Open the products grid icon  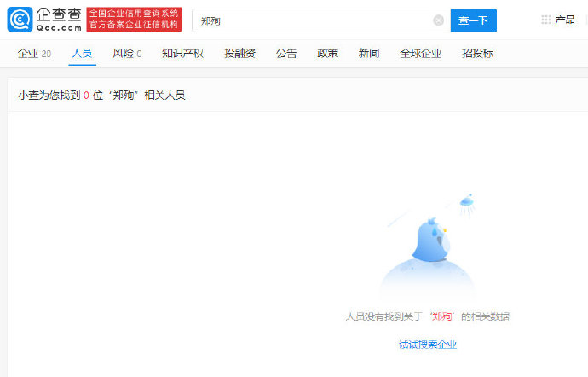546,20
